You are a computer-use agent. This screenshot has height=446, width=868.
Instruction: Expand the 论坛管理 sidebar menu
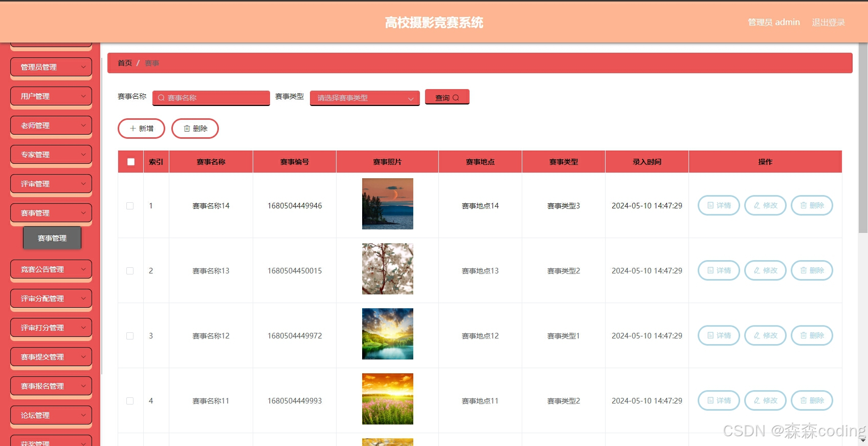coord(51,415)
